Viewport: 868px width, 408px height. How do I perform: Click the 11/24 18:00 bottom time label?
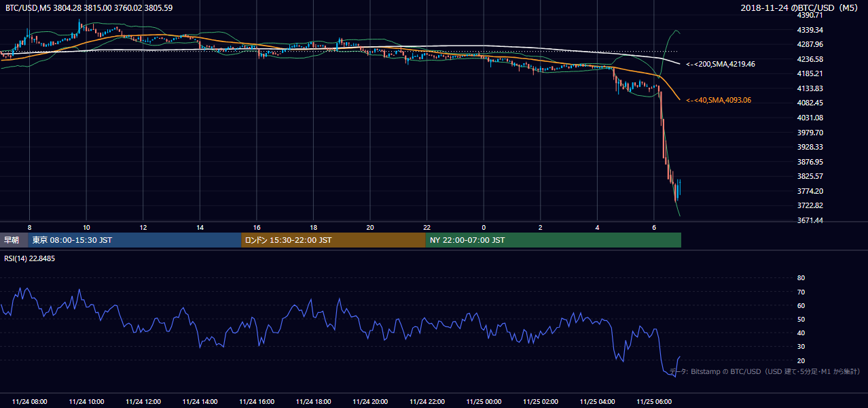[313, 402]
